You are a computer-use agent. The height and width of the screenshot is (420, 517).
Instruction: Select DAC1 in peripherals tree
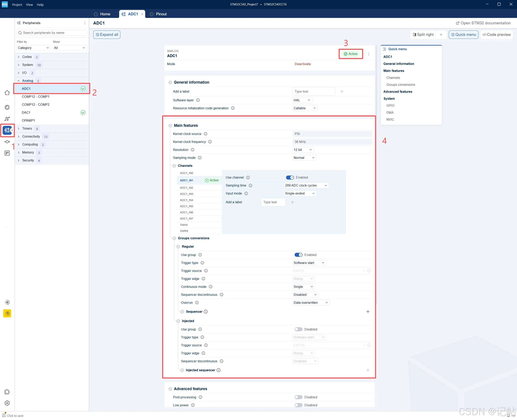click(x=52, y=112)
